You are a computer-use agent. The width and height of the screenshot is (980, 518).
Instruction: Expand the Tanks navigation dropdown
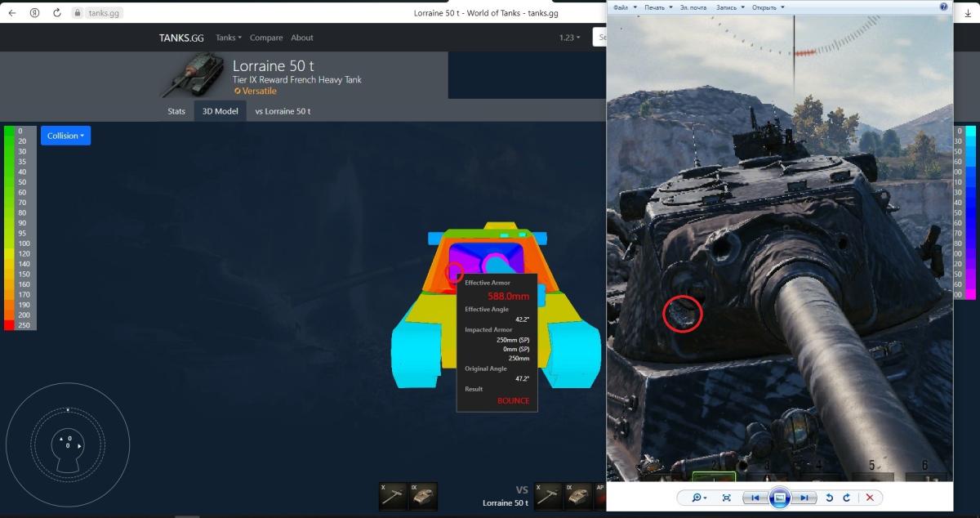click(x=229, y=38)
